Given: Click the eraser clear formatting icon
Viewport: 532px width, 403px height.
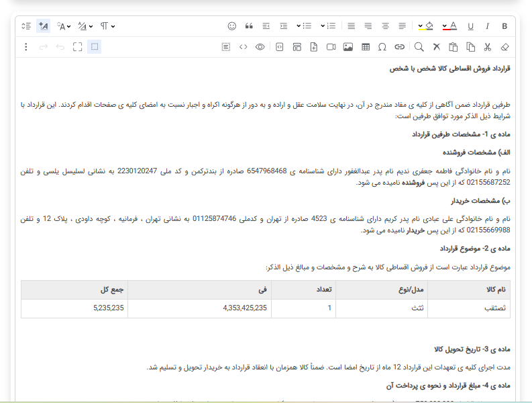Looking at the screenshot, I should [x=505, y=47].
